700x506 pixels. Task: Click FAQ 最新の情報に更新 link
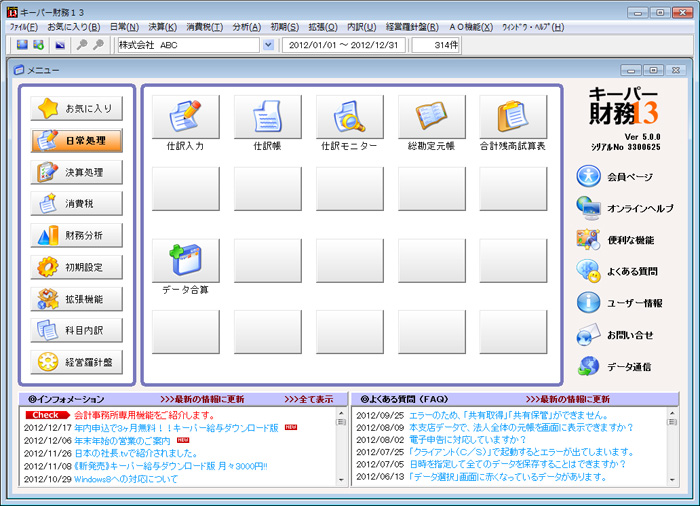click(x=567, y=399)
